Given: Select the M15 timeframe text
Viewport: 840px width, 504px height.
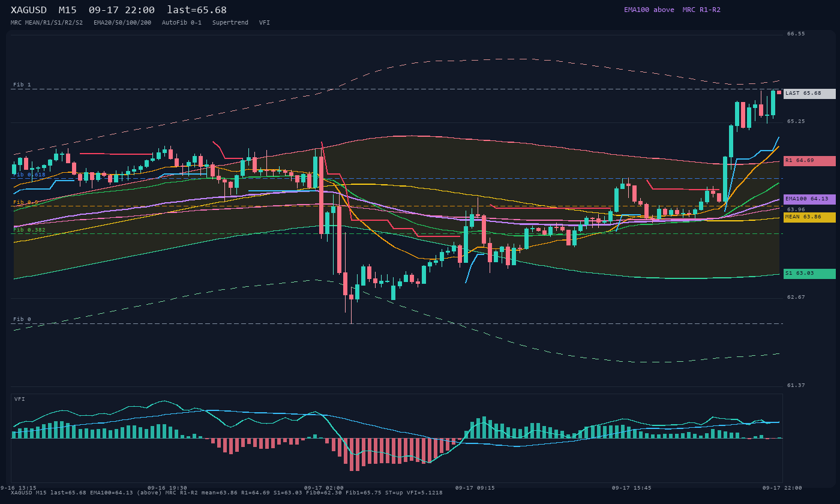Looking at the screenshot, I should 67,10.
